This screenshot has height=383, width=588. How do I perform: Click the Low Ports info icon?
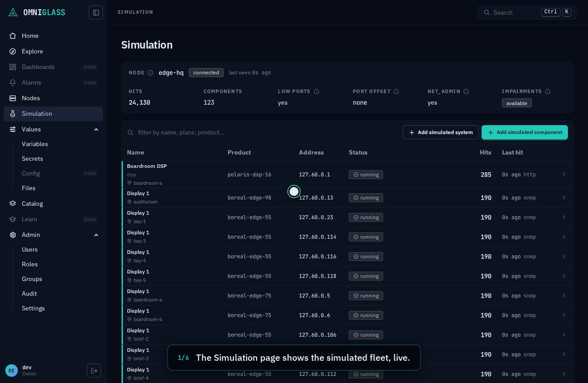(316, 91)
